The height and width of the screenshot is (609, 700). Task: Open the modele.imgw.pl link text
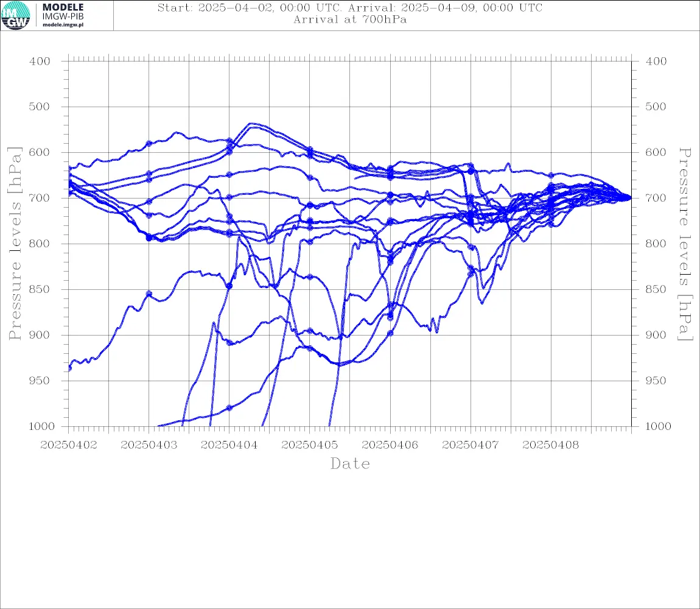(63, 25)
